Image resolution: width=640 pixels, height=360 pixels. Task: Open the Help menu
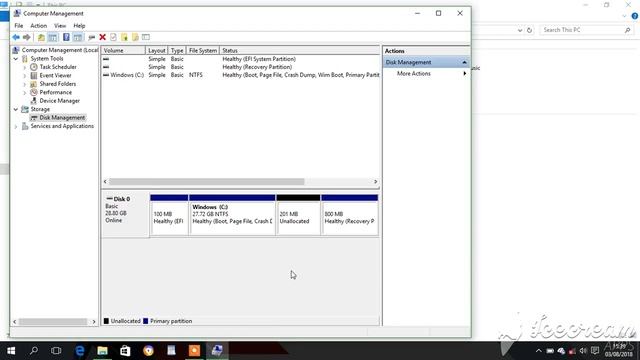pos(79,26)
